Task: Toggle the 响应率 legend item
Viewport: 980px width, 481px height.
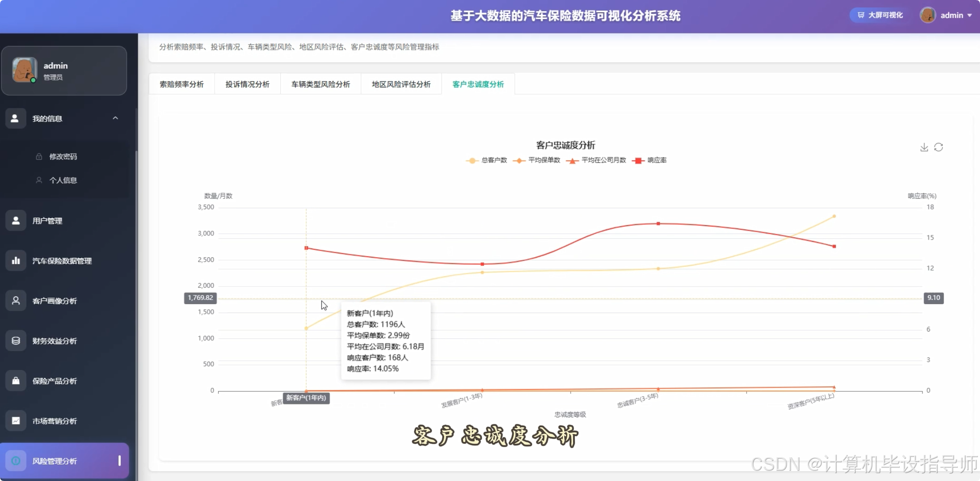Action: coord(651,160)
